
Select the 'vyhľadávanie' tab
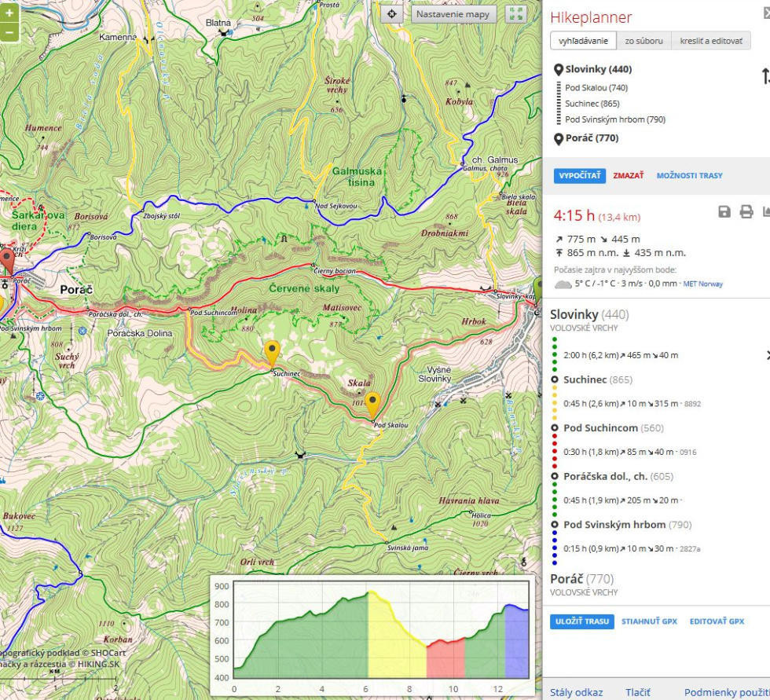[583, 41]
